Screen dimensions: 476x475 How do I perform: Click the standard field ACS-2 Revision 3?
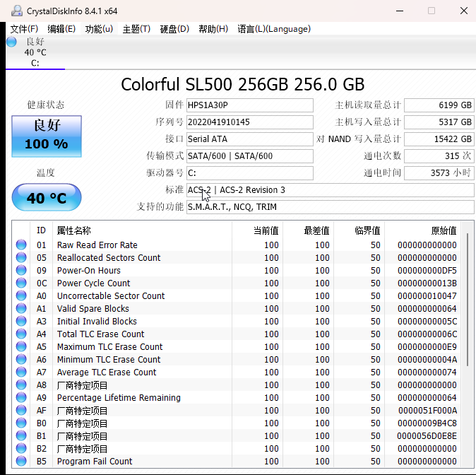(x=330, y=190)
